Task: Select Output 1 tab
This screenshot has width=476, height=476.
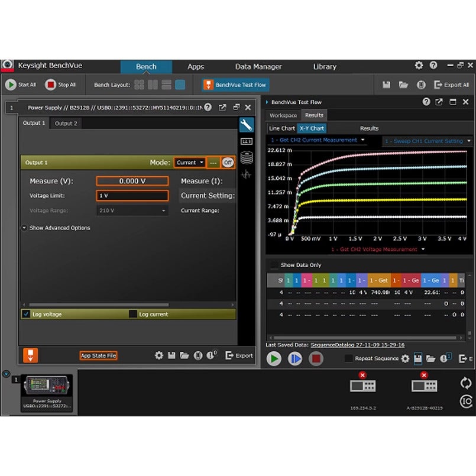Action: click(34, 123)
